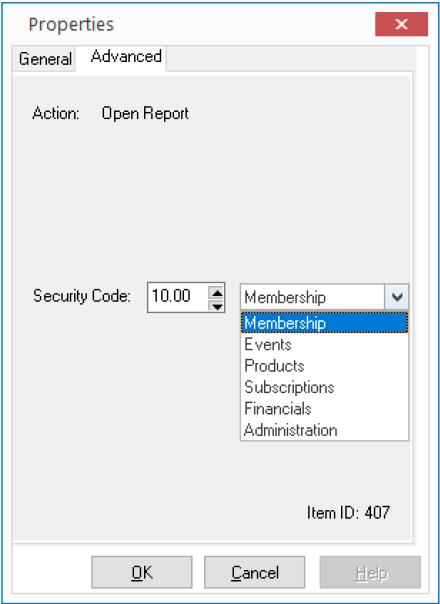Decrease the Security Code with the down arrow
The width and height of the screenshot is (440, 604).
click(217, 305)
